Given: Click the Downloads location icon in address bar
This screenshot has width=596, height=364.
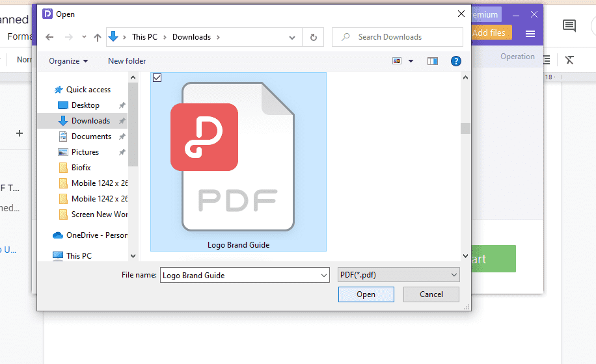Looking at the screenshot, I should [x=113, y=37].
